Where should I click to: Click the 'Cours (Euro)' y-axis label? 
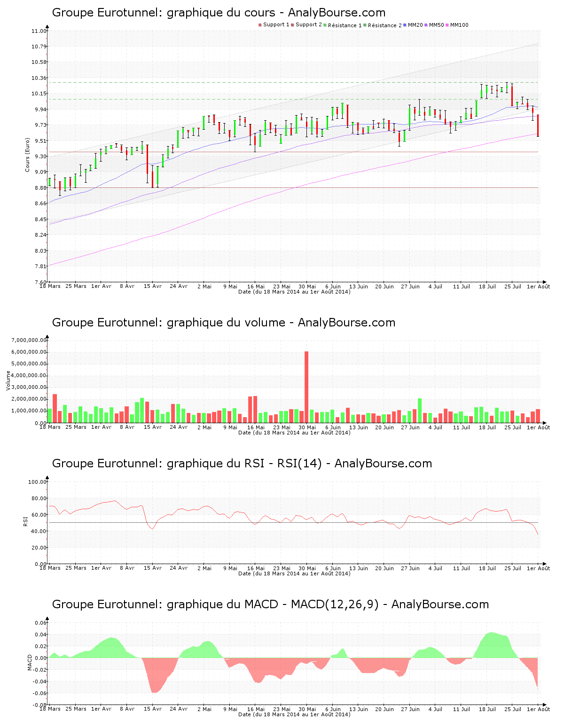(x=27, y=155)
